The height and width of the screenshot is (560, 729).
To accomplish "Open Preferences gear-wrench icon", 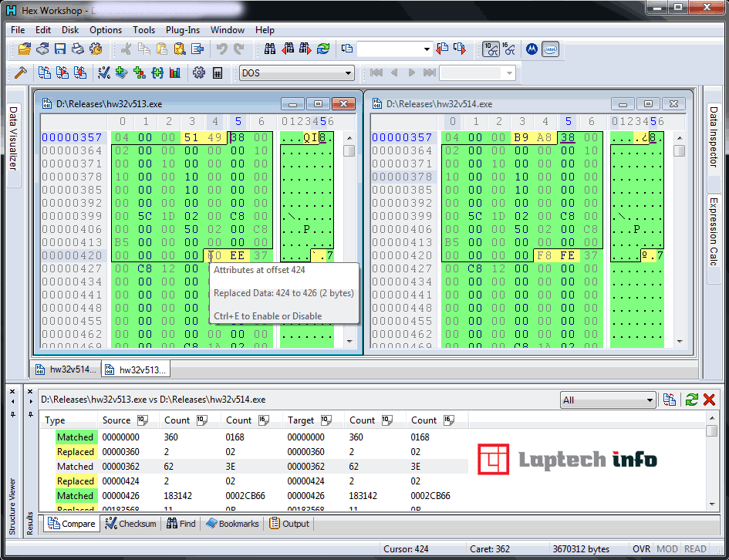I will click(96, 49).
